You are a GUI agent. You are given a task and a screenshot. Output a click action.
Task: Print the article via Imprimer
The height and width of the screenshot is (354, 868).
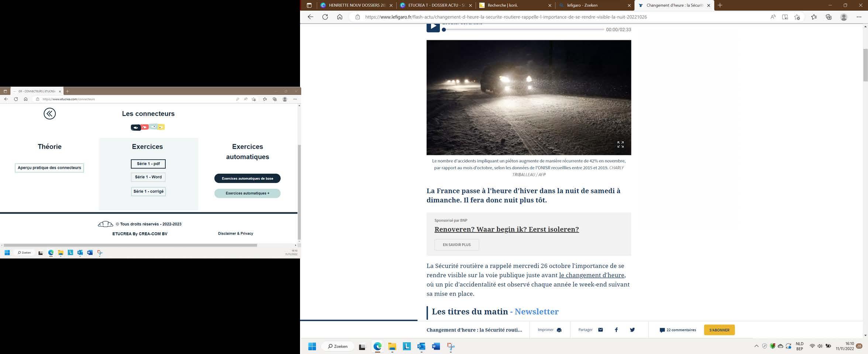pyautogui.click(x=550, y=330)
